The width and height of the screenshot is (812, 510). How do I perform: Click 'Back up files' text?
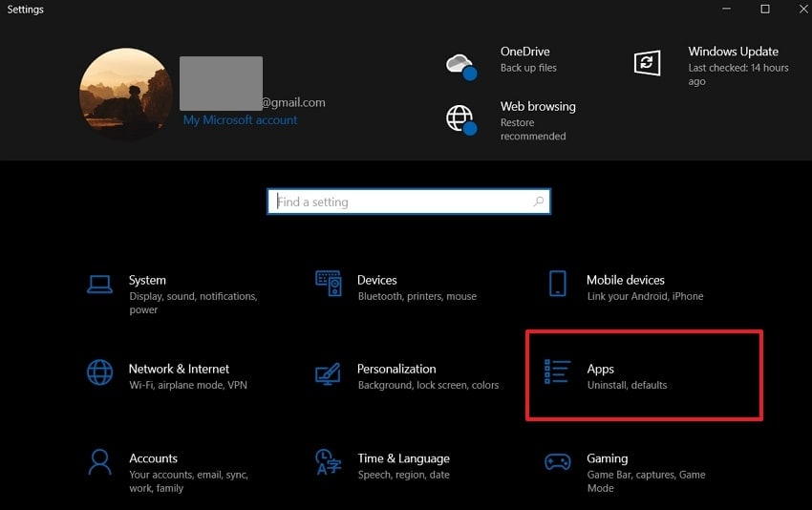tap(528, 68)
